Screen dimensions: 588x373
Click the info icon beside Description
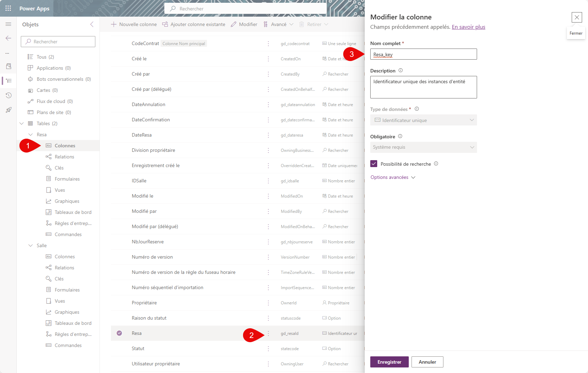(400, 70)
